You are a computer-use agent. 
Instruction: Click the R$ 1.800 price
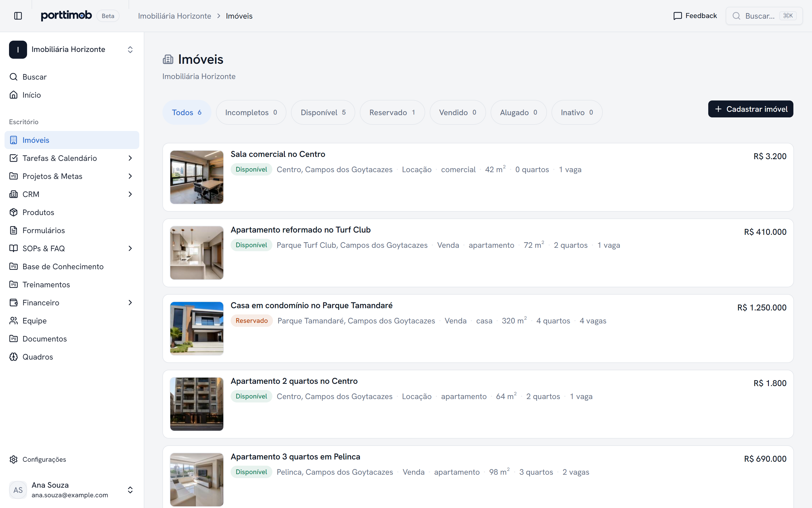click(x=770, y=383)
